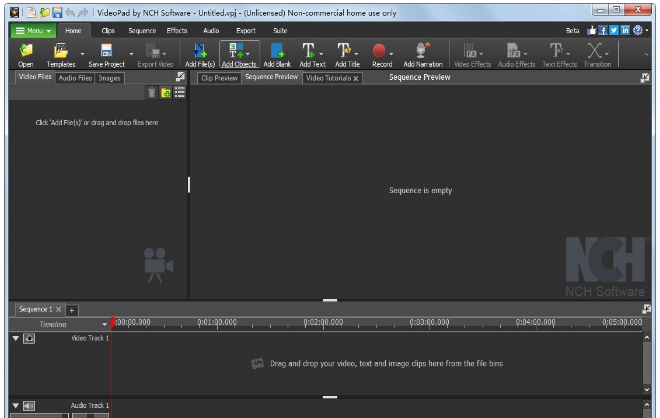Viewport: 660px width, 418px height.
Task: Click the Open folder icon
Action: tap(26, 50)
